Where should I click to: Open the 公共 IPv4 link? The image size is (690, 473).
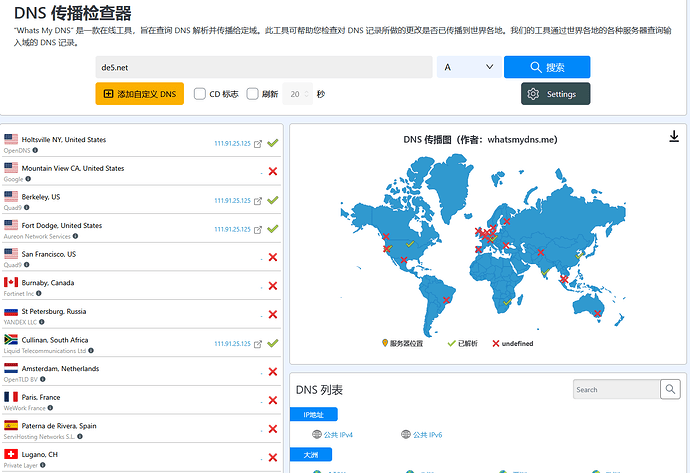click(333, 435)
